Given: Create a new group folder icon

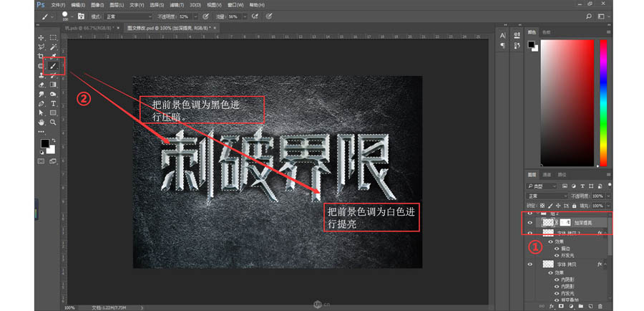Looking at the screenshot, I should (581, 307).
